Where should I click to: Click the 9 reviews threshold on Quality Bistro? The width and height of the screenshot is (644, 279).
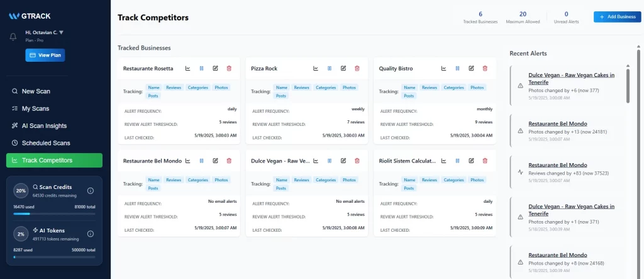[x=484, y=122]
